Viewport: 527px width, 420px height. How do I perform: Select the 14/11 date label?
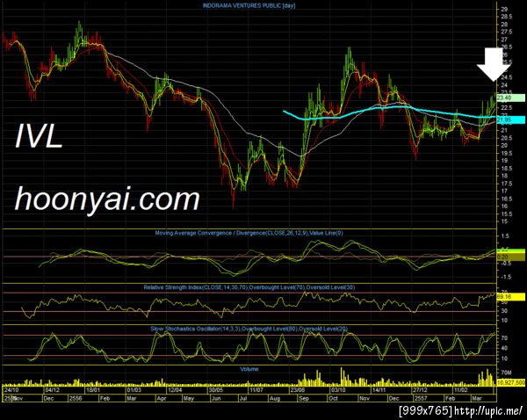tap(379, 390)
